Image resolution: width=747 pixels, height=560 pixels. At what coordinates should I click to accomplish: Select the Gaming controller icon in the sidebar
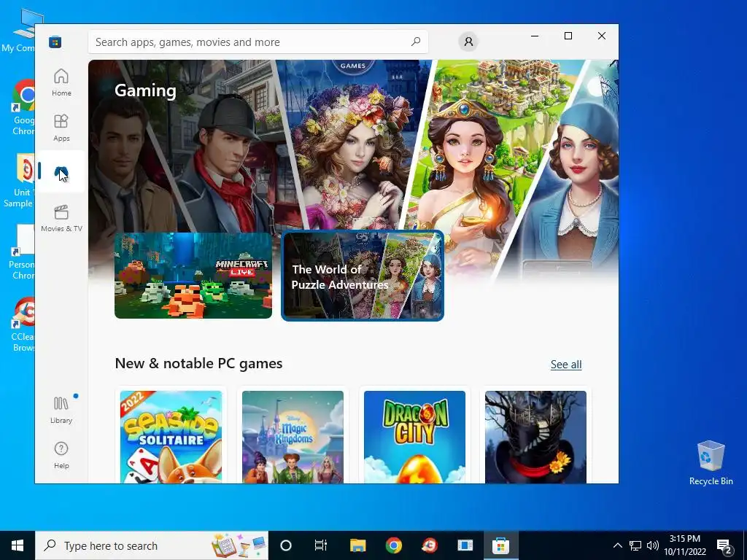(x=61, y=172)
